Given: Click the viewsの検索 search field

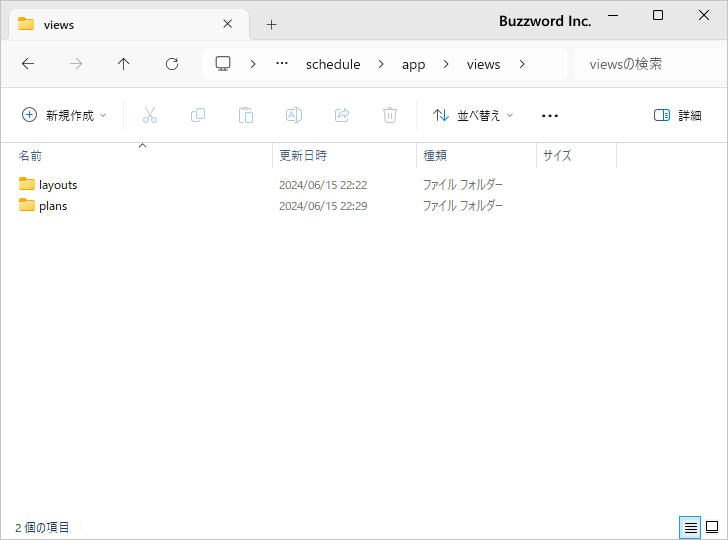Looking at the screenshot, I should (645, 64).
